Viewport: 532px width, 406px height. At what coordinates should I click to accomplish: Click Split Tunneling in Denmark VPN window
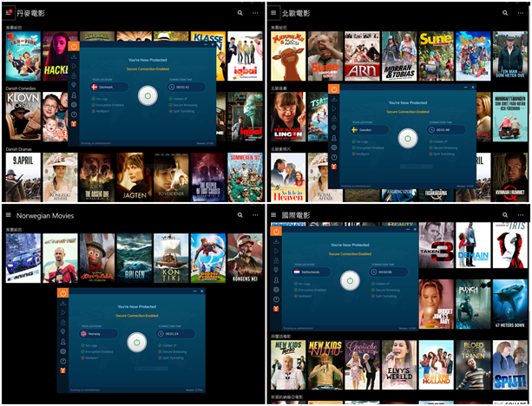coord(184,112)
